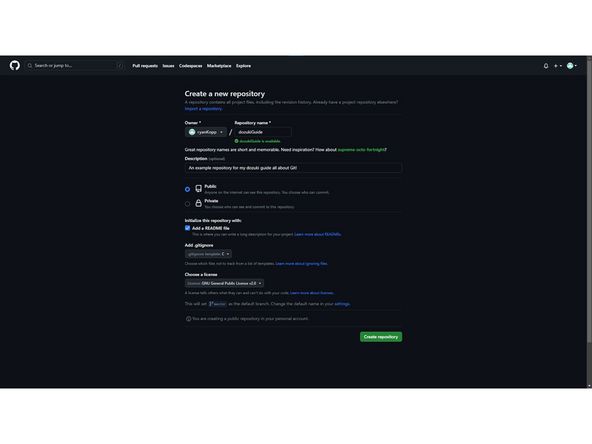The width and height of the screenshot is (592, 444).
Task: Click the info icon beside public repository notice
Action: 188,319
